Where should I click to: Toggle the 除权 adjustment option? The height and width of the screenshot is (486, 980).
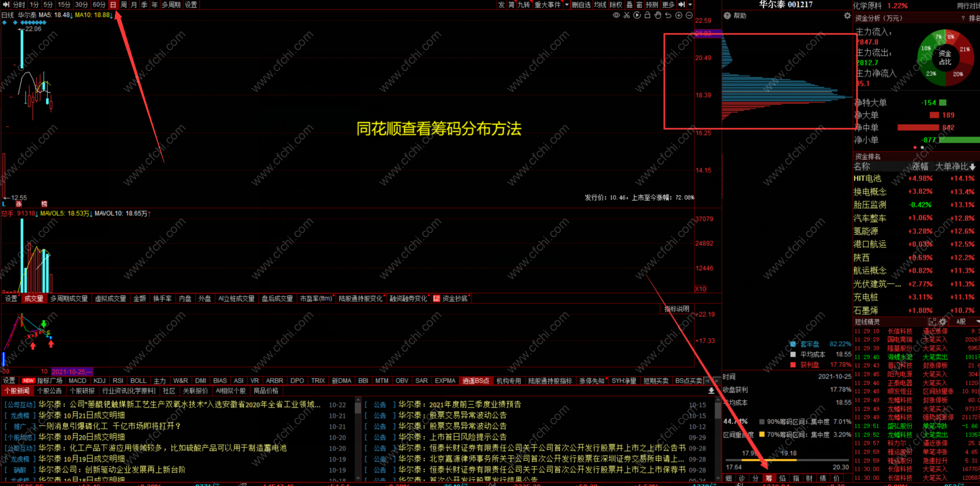[616, 5]
